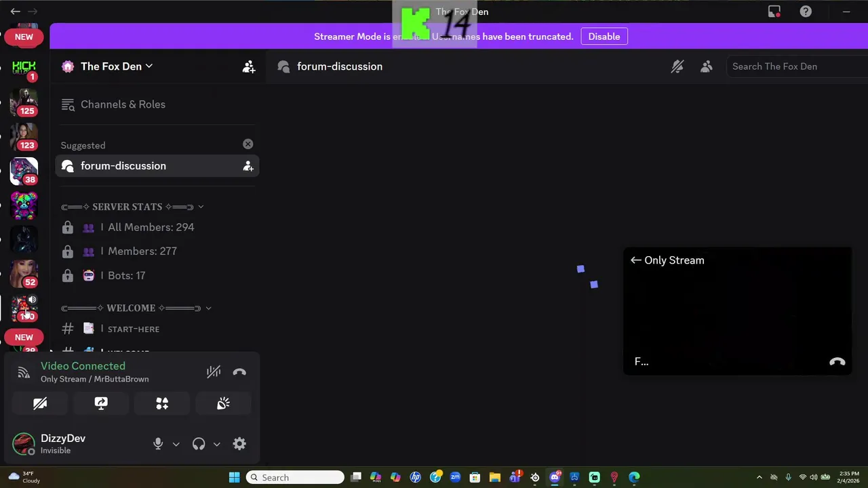This screenshot has height=488, width=868.
Task: Show hidden system tray icons
Action: (x=759, y=478)
